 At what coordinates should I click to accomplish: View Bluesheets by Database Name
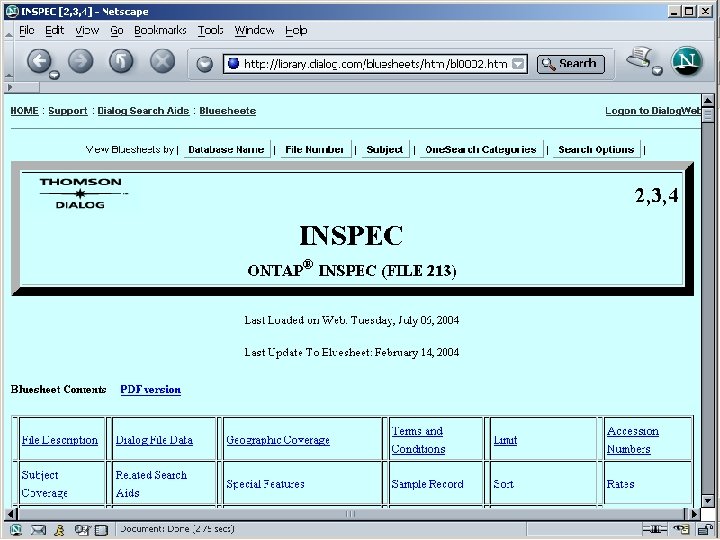coord(226,149)
